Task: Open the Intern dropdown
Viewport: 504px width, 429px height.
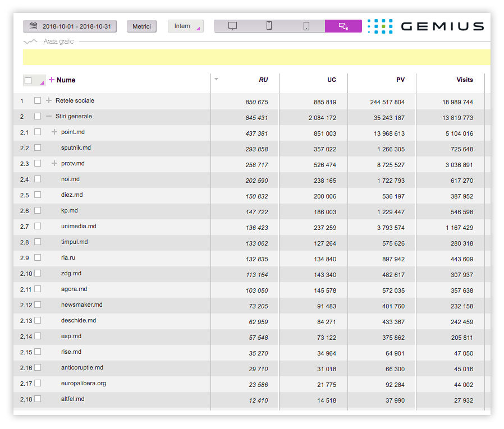Action: [x=185, y=26]
